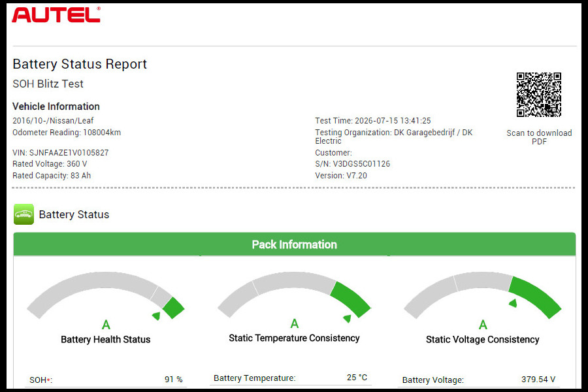The width and height of the screenshot is (588, 392).
Task: Click the 'Scan to download PDF' text
Action: [539, 137]
